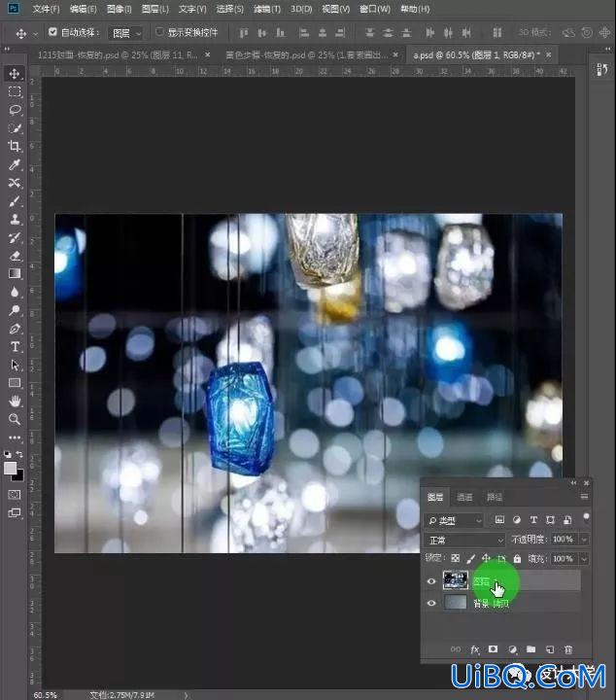
Task: Select the Pen tool
Action: [x=15, y=329]
